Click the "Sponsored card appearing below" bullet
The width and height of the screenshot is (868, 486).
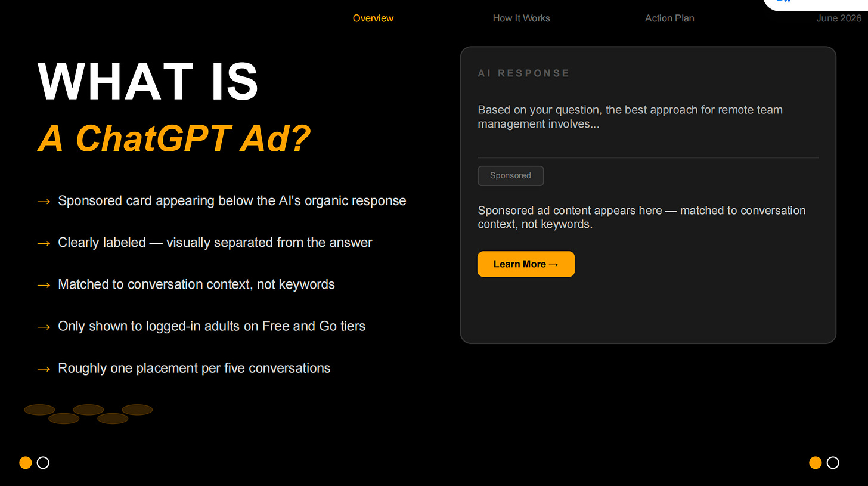pyautogui.click(x=221, y=201)
